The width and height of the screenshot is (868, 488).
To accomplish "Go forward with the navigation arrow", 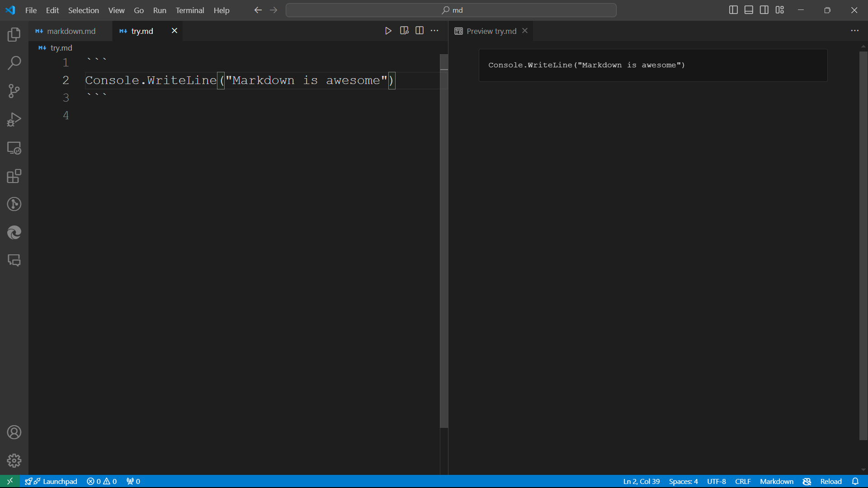I will coord(274,10).
